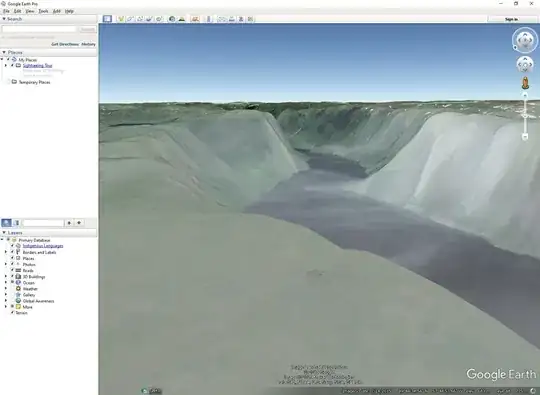Screen dimensions: 540x395
Task: Hide the sidebar using the toolbar button
Action: click(107, 19)
